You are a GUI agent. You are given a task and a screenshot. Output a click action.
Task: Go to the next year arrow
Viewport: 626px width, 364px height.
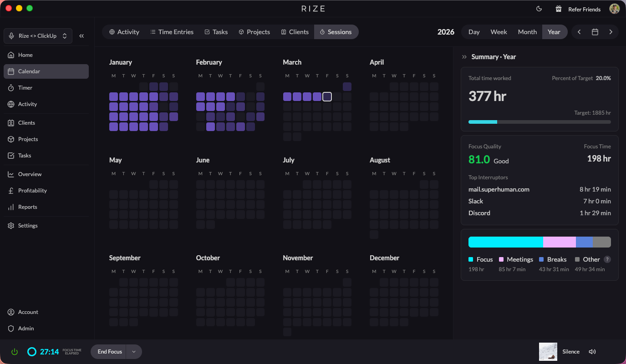click(611, 32)
